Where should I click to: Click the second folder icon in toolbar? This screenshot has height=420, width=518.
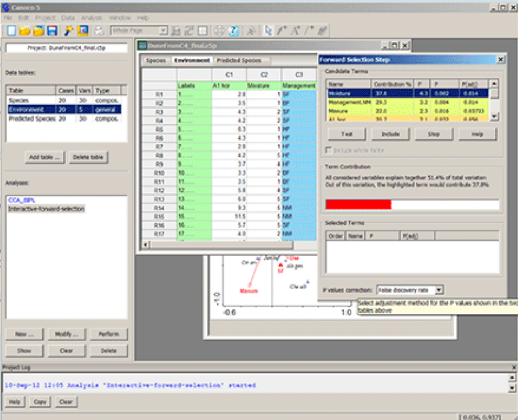pyautogui.click(x=38, y=30)
